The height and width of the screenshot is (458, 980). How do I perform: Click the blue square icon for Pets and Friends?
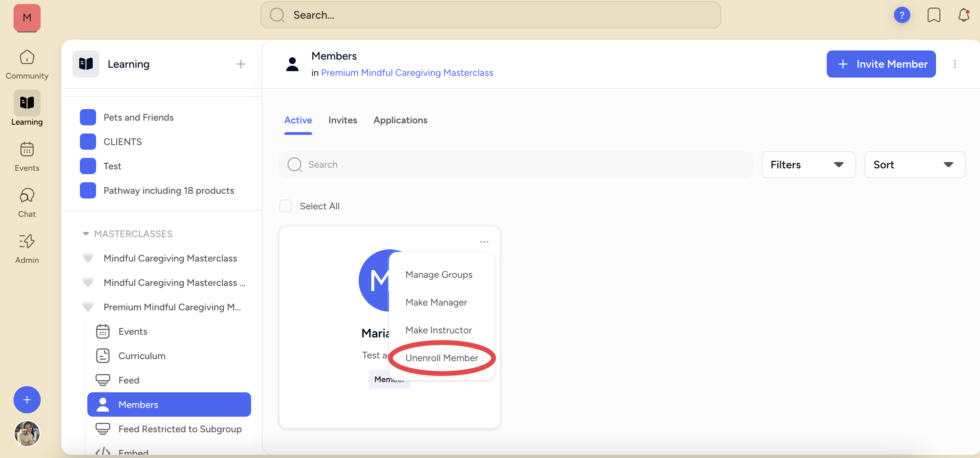coord(88,117)
